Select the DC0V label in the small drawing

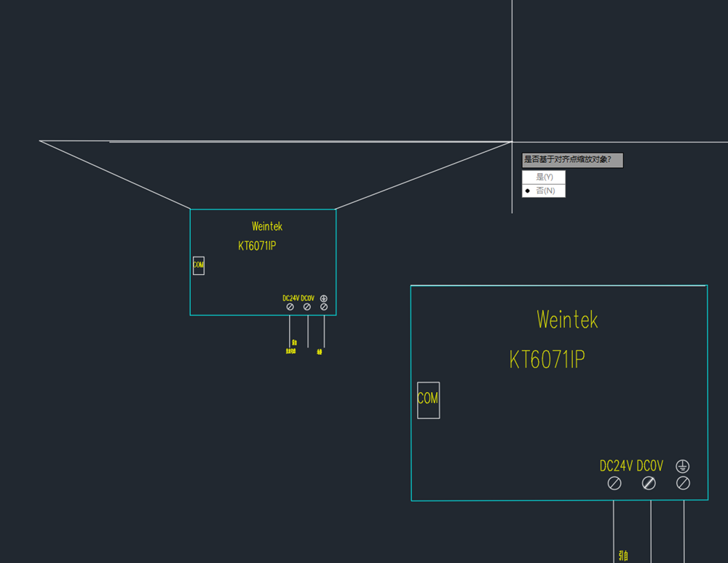(307, 298)
